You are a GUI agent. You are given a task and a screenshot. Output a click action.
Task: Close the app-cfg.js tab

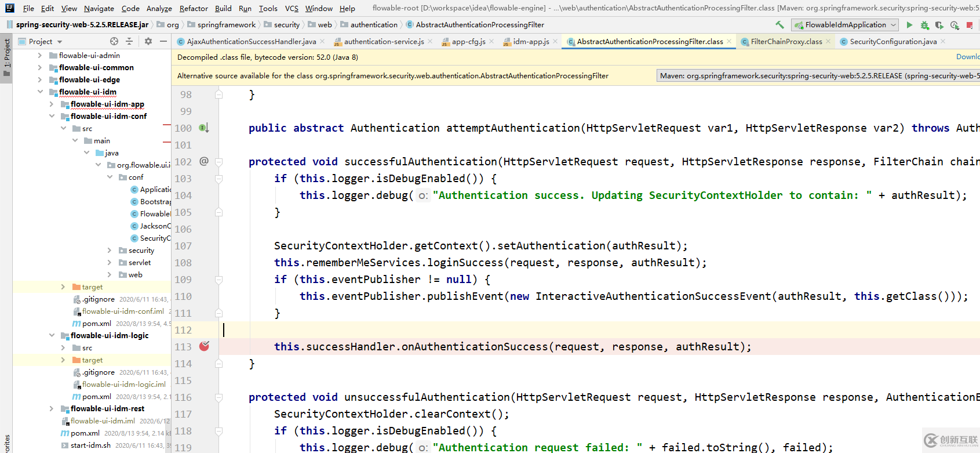491,41
